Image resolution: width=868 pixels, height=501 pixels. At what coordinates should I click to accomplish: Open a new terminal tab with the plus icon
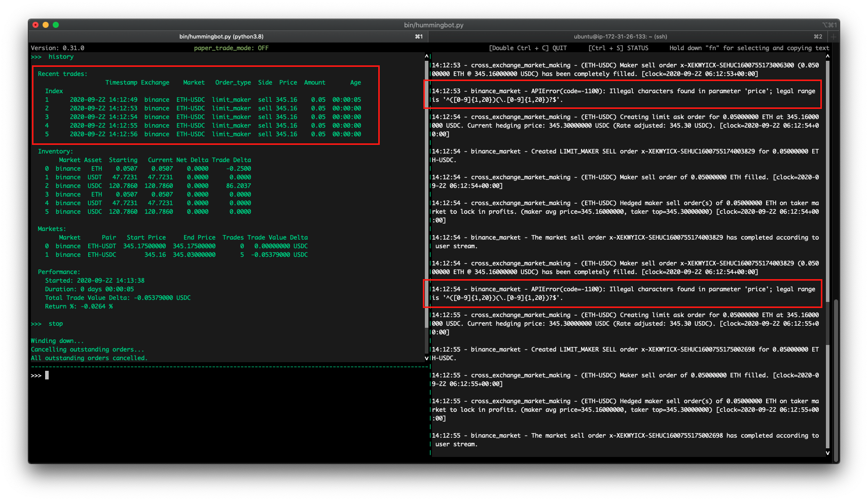coord(832,36)
